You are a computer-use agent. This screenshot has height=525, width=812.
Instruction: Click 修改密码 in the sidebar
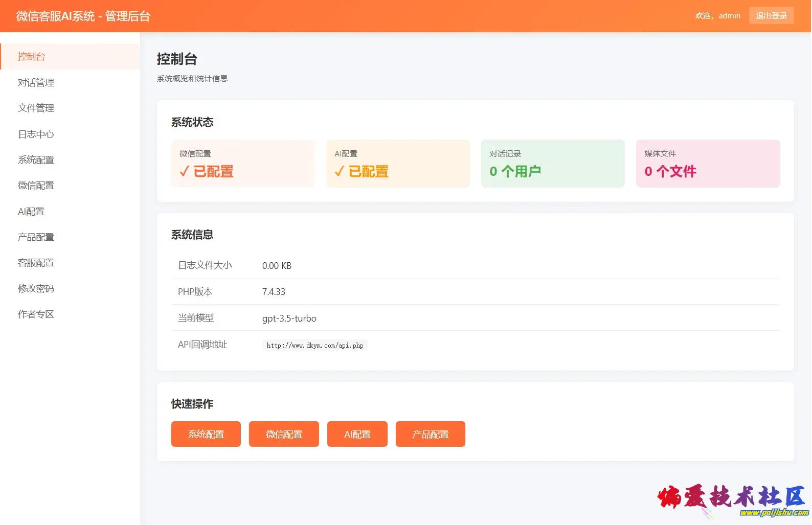[36, 288]
